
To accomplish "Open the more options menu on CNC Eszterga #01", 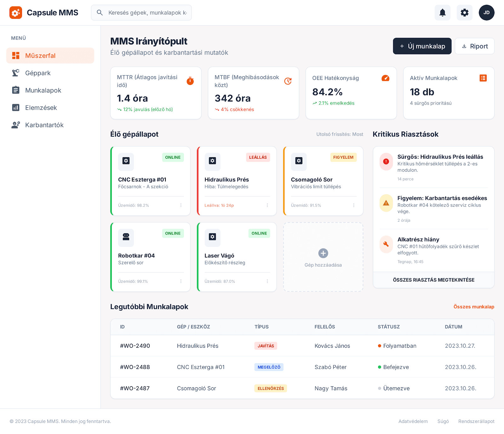I will [x=181, y=205].
